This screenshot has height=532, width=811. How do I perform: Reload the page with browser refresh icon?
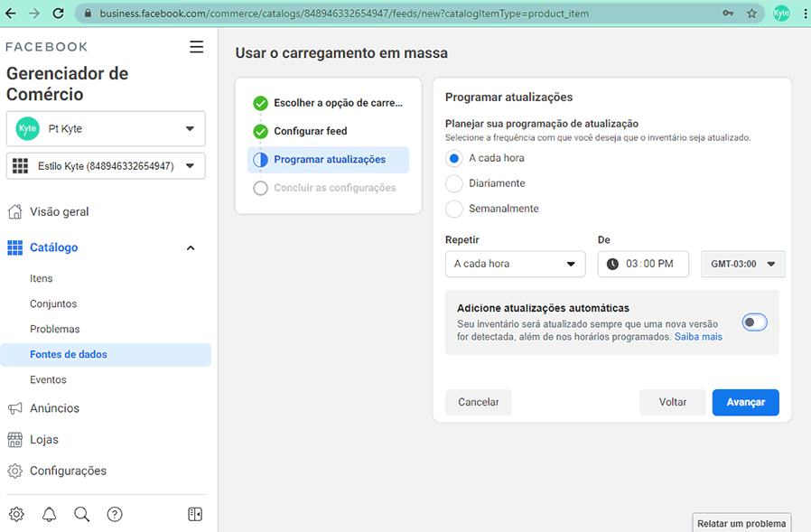[x=58, y=14]
